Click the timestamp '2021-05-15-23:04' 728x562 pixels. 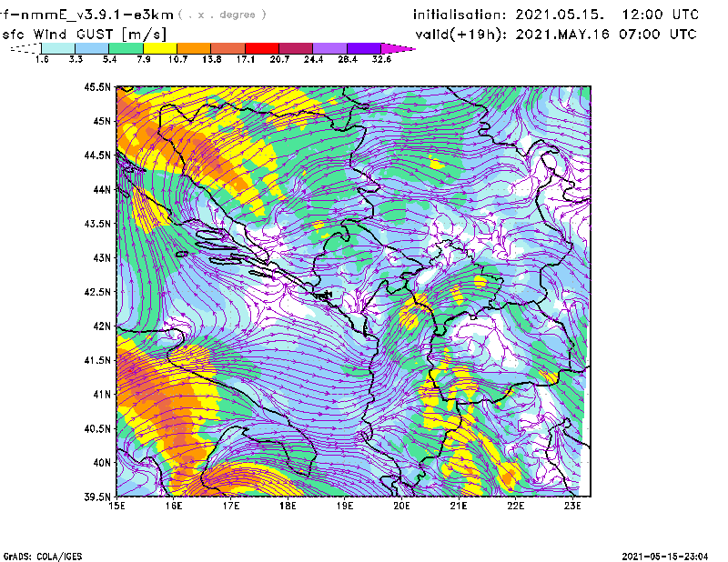pyautogui.click(x=665, y=557)
